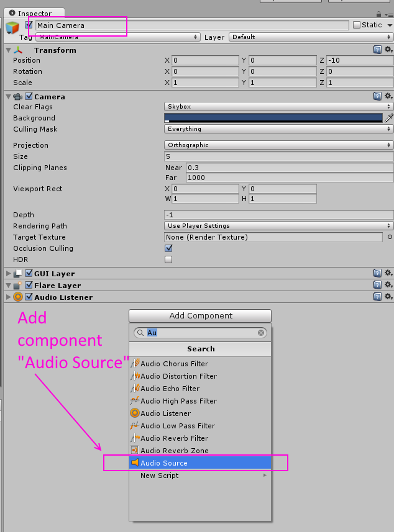Select Audio Reverb Zone
The image size is (394, 532).
(x=200, y=451)
